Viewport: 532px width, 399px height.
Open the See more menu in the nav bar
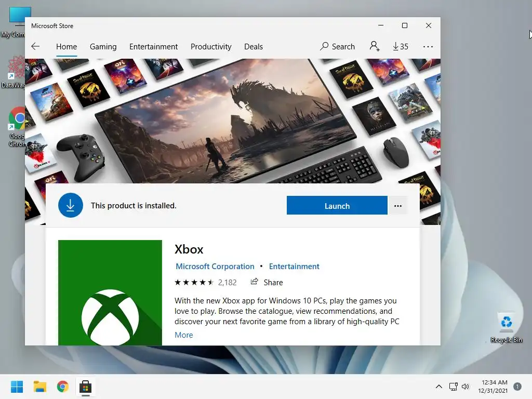coord(428,46)
